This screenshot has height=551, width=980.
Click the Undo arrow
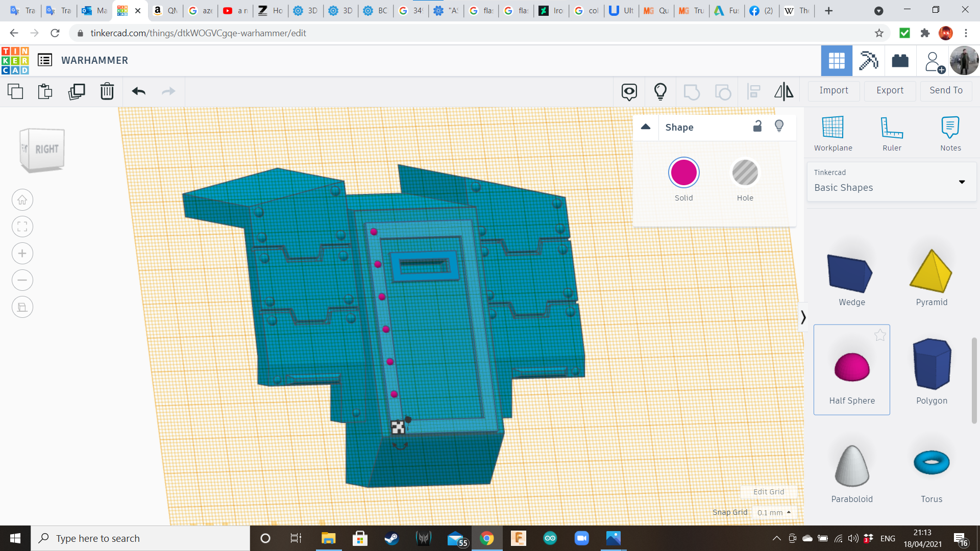click(138, 91)
